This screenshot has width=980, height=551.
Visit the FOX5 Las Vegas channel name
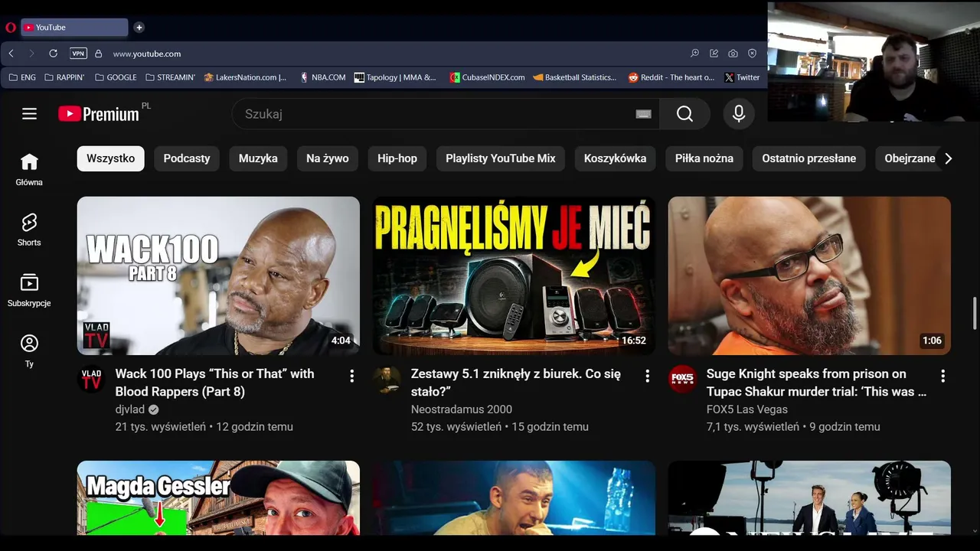pos(747,409)
